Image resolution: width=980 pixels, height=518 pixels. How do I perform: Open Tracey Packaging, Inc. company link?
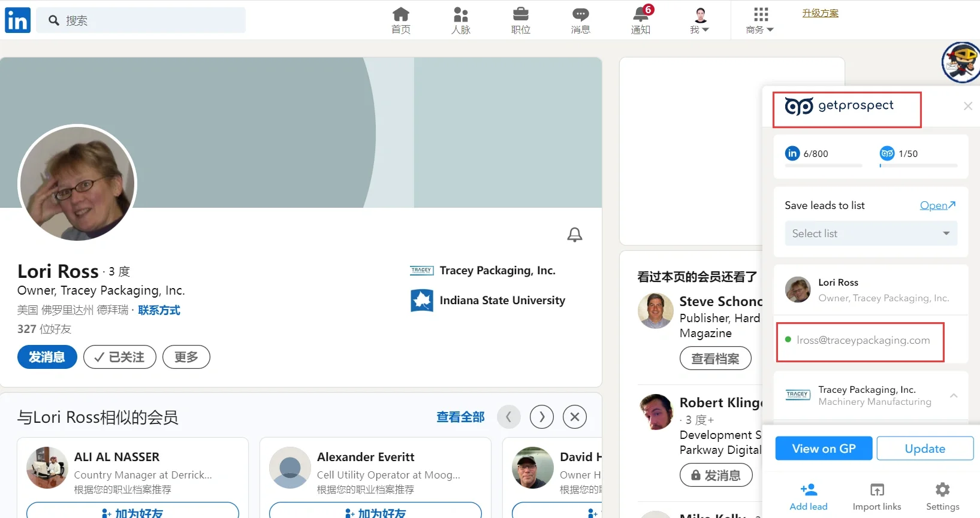pos(497,271)
